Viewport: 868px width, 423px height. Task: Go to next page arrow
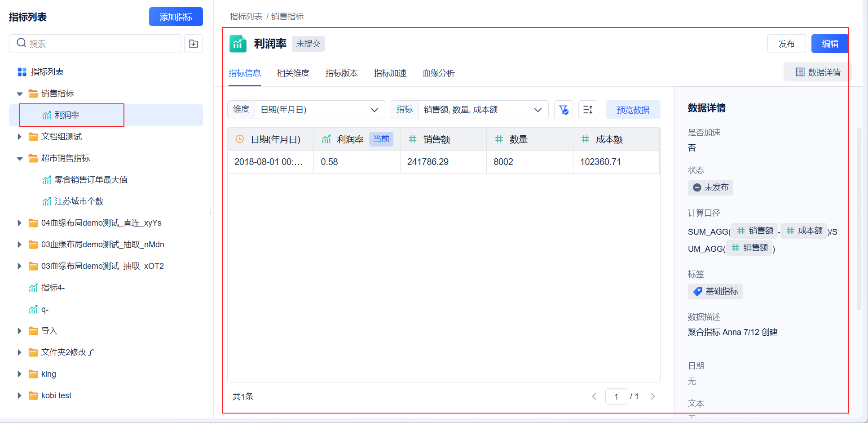pos(653,396)
